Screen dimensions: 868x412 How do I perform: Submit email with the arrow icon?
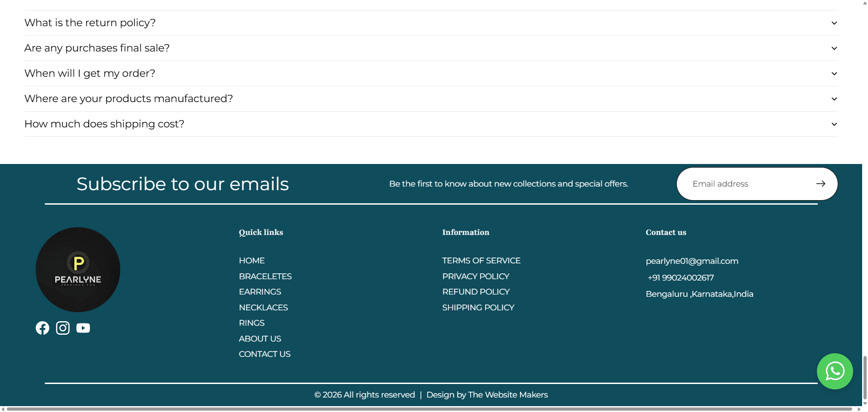coord(821,183)
